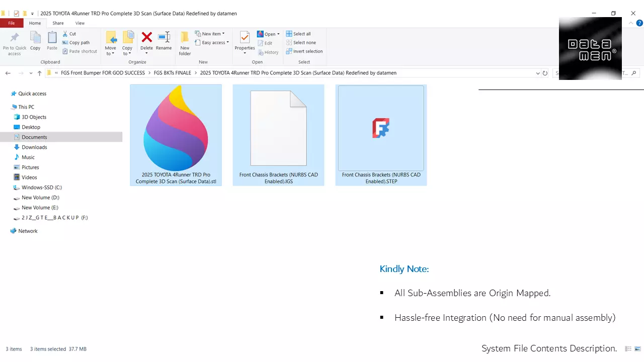644x362 pixels.
Task: Open Pictures in sidebar
Action: [x=30, y=167]
